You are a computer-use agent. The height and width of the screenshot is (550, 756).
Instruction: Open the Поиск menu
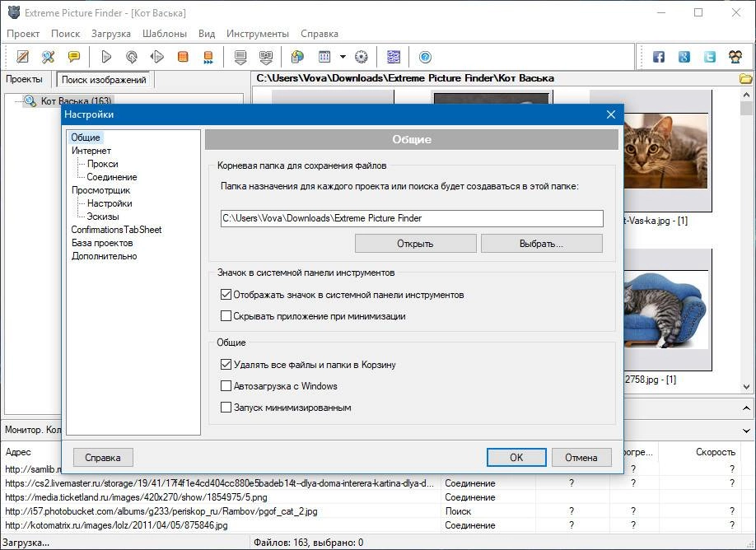(x=66, y=34)
